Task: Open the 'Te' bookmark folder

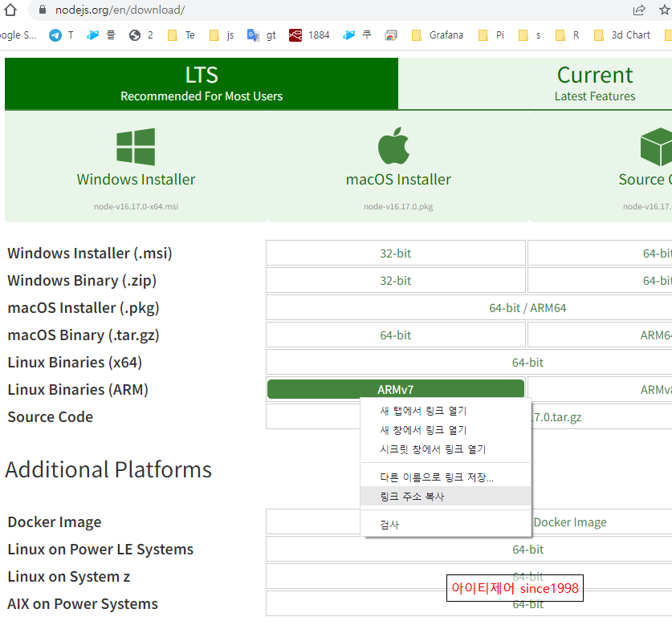Action: click(x=181, y=35)
